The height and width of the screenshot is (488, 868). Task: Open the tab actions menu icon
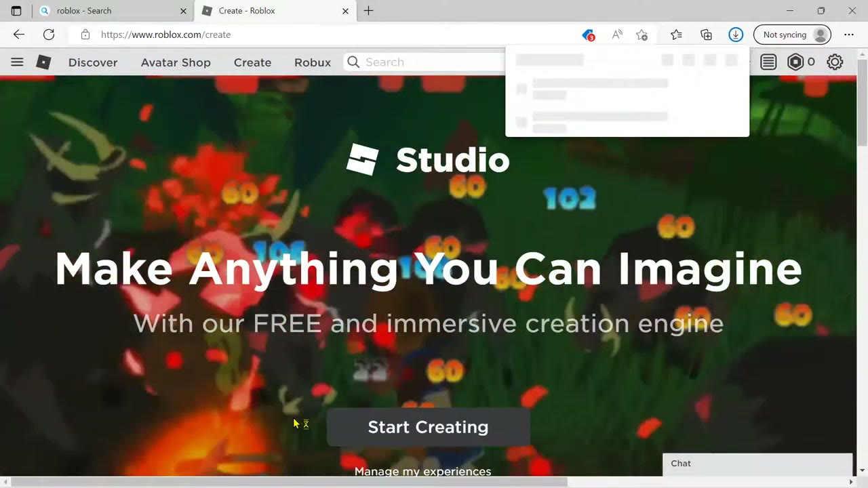(x=16, y=11)
